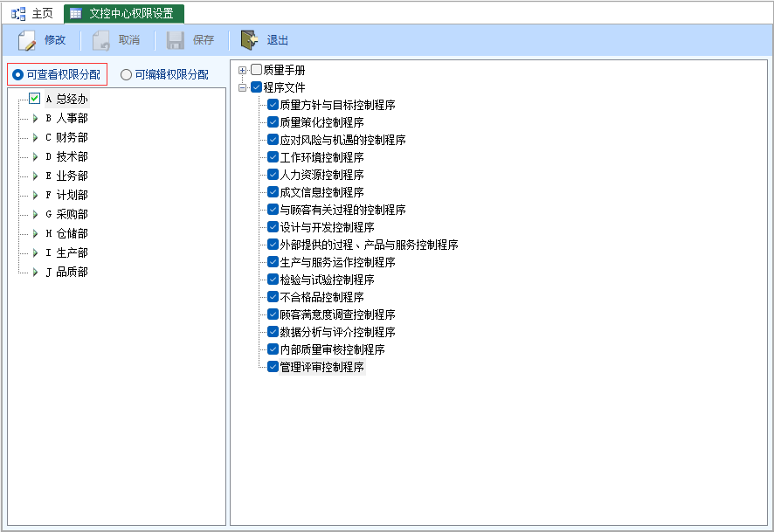
Task: Click the 设计与开发控制程序 item text
Action: [328, 227]
